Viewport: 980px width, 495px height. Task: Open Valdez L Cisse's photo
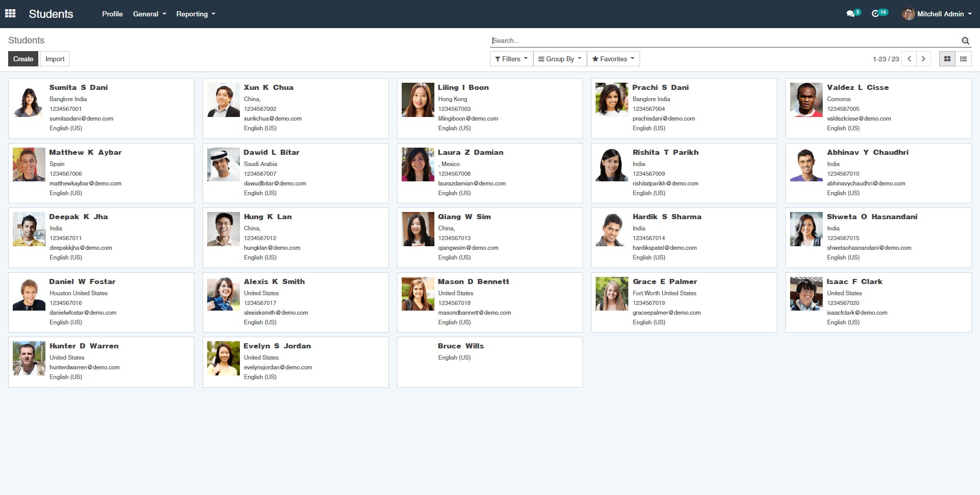point(806,100)
